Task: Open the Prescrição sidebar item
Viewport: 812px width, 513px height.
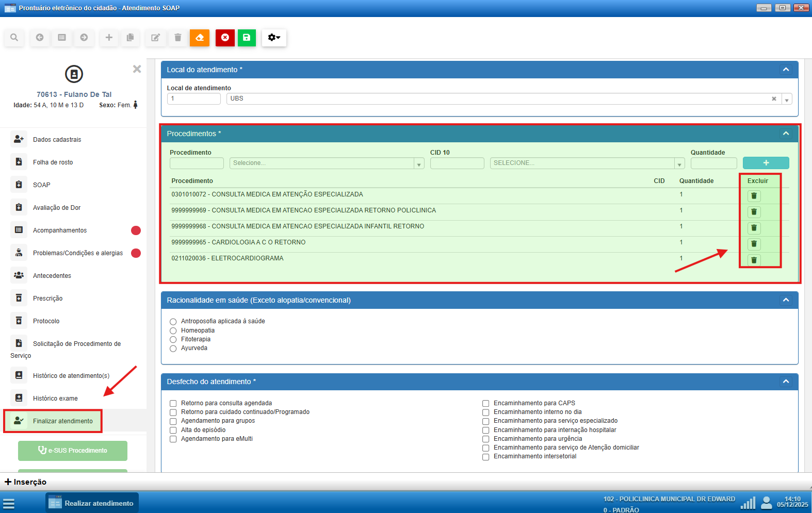Action: coord(47,299)
